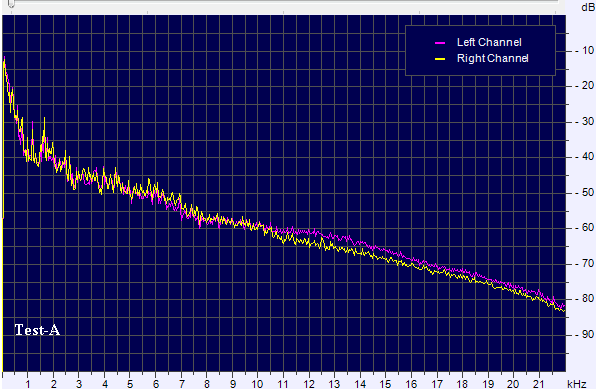Click the "5" kHz frequency axis label
The height and width of the screenshot is (389, 596).
[130, 384]
